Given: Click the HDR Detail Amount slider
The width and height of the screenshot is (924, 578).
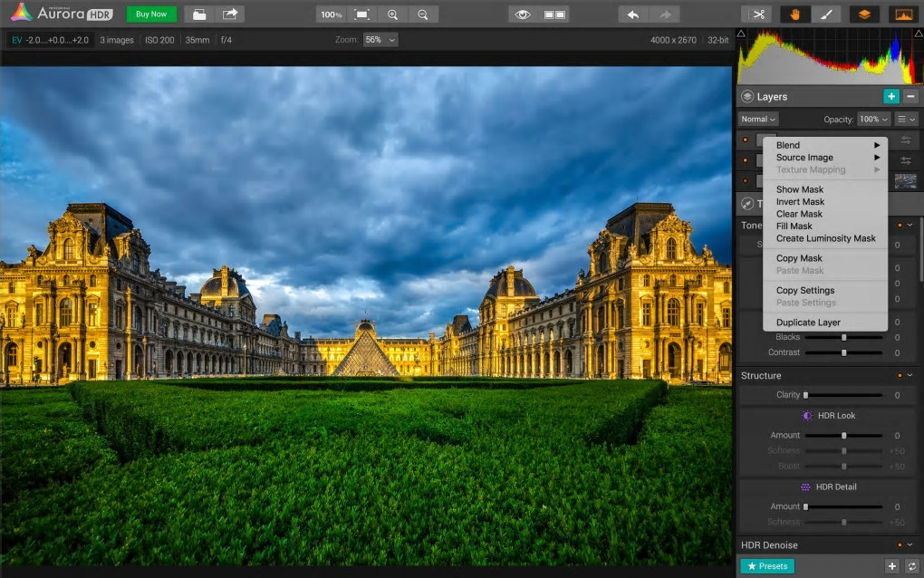Looking at the screenshot, I should pyautogui.click(x=844, y=506).
